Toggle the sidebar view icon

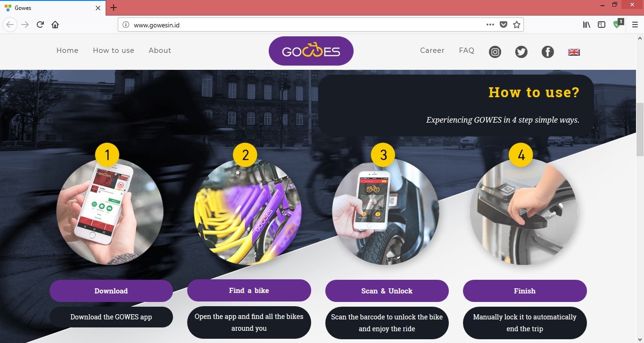tap(602, 25)
